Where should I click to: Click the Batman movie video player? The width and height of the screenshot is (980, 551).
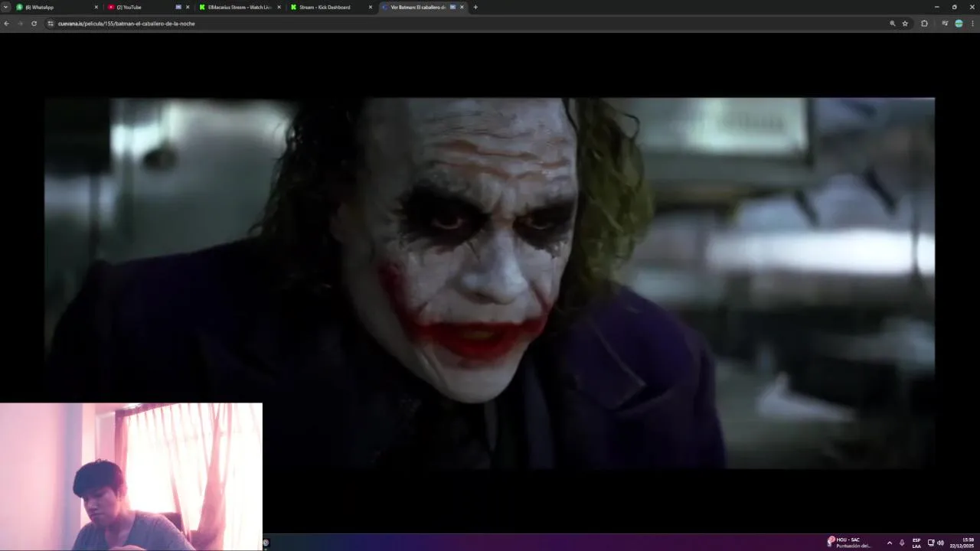(x=489, y=282)
